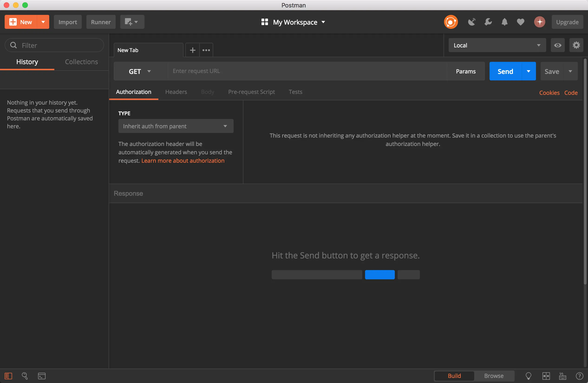Click the heart icon in header
Screen dimensions: 588x383
(x=521, y=22)
